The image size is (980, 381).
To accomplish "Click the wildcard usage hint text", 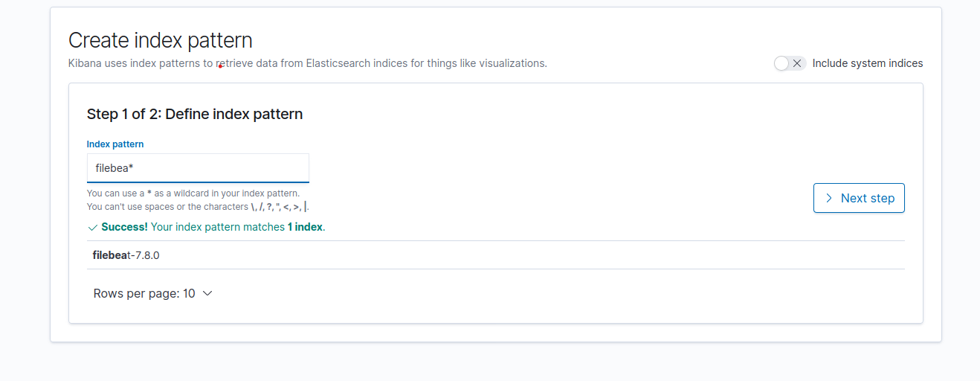I will 193,193.
